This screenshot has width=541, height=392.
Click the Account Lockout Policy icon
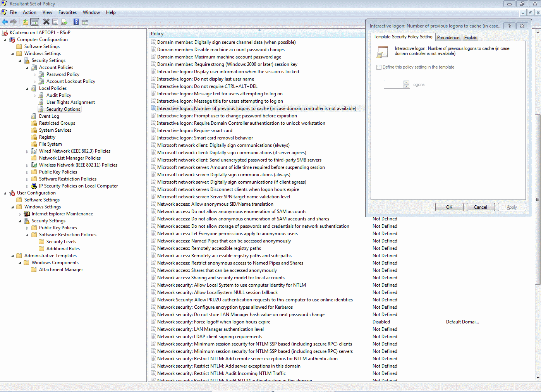point(41,81)
